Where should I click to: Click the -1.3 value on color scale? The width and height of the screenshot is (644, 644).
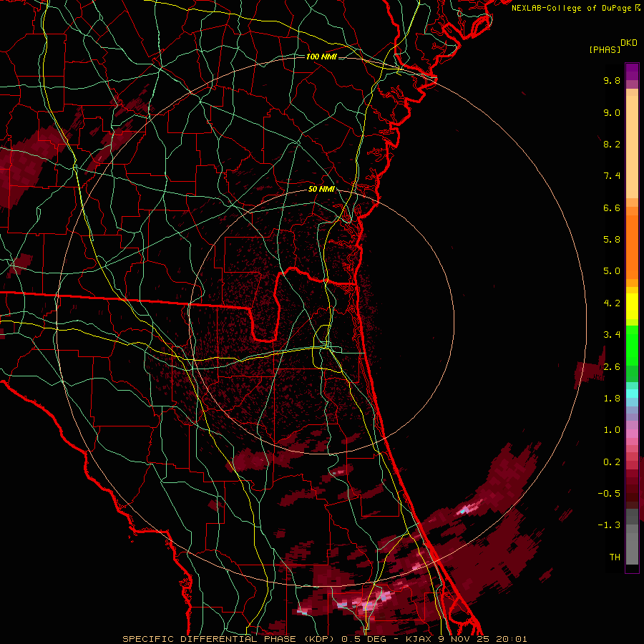[x=609, y=525]
